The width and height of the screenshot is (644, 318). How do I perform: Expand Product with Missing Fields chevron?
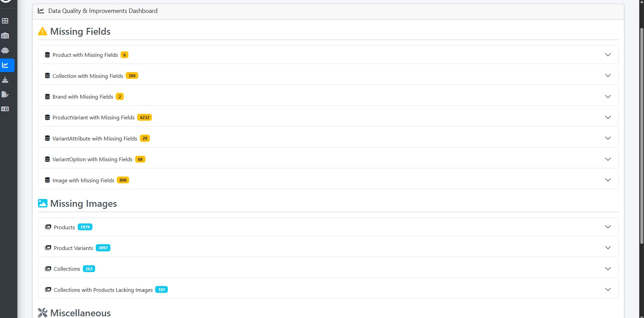608,55
